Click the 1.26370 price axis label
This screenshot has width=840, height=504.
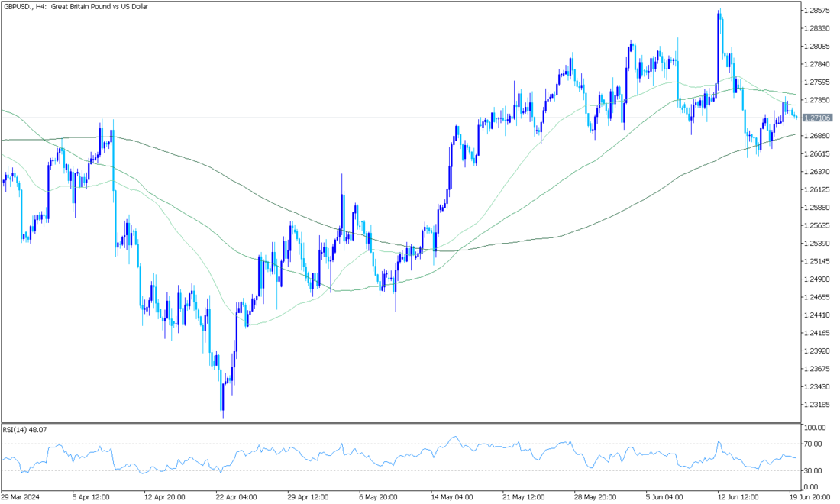point(818,172)
